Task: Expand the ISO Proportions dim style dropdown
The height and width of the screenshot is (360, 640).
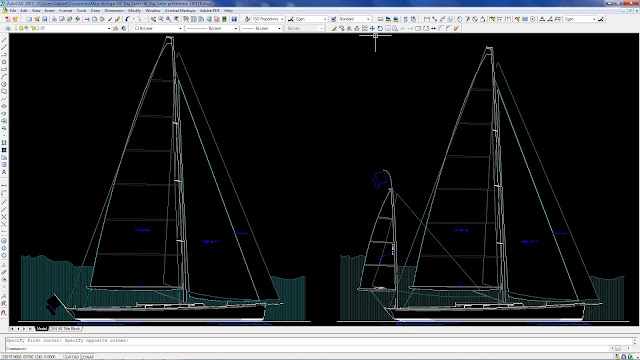Action: tap(282, 19)
